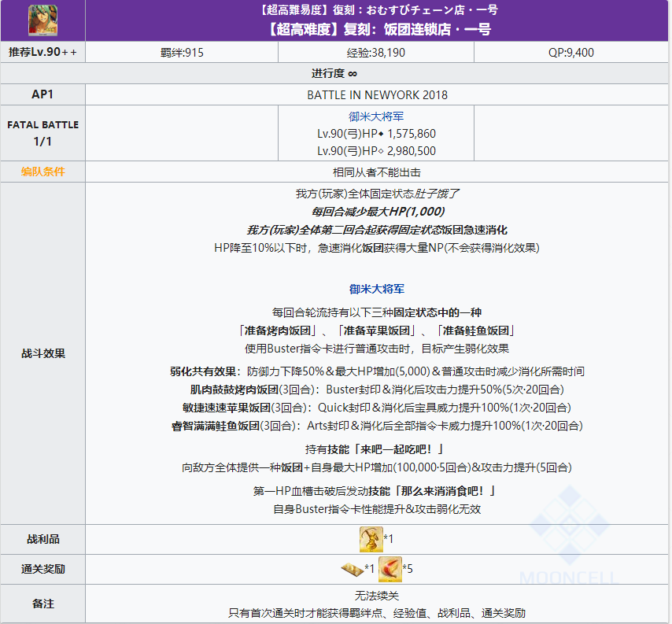Click the star rarity icons on the portrait
The height and width of the screenshot is (624, 672).
click(50, 29)
